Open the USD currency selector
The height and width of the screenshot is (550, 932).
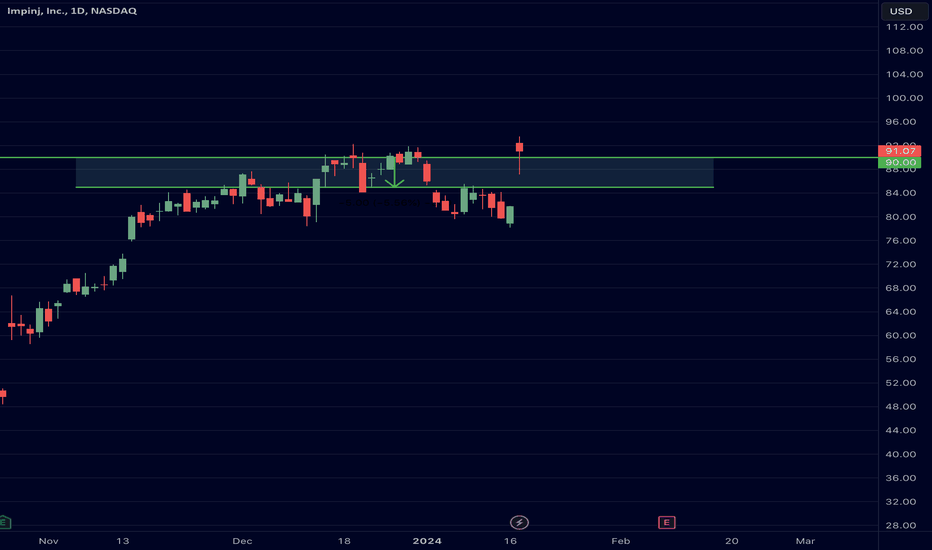(903, 11)
